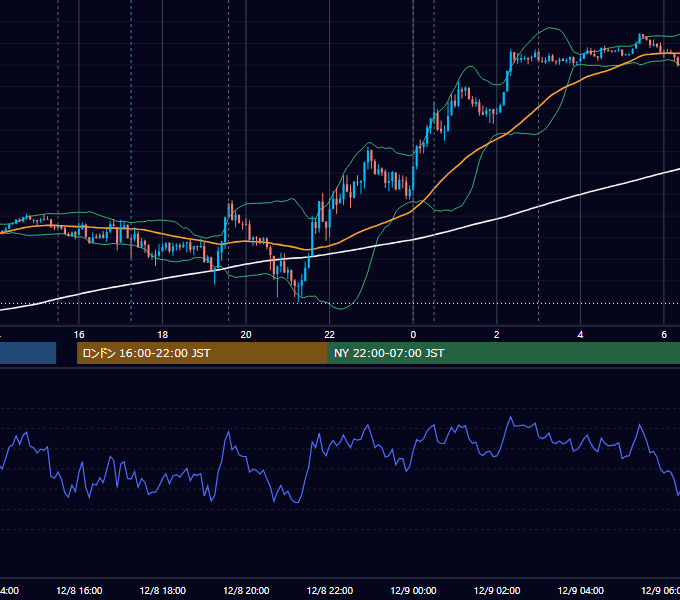Click the 6 hour label on the upper axis
The width and height of the screenshot is (680, 600).
664,334
